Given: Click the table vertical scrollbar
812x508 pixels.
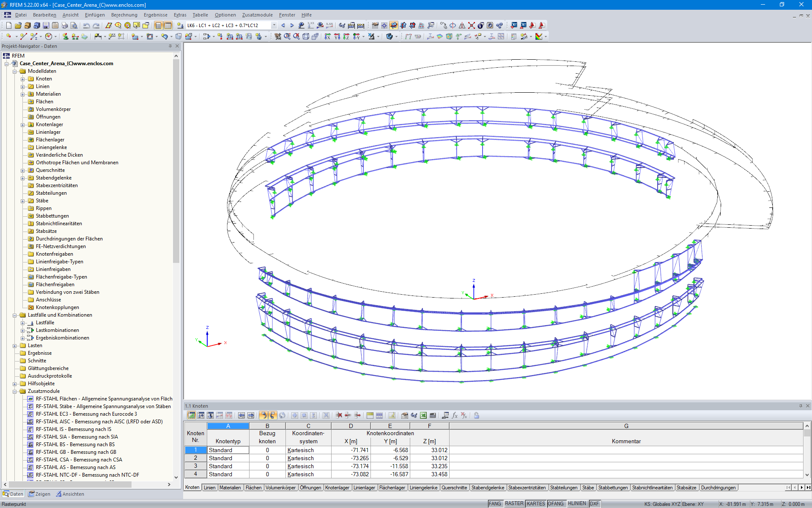Looking at the screenshot, I should click(807, 433).
